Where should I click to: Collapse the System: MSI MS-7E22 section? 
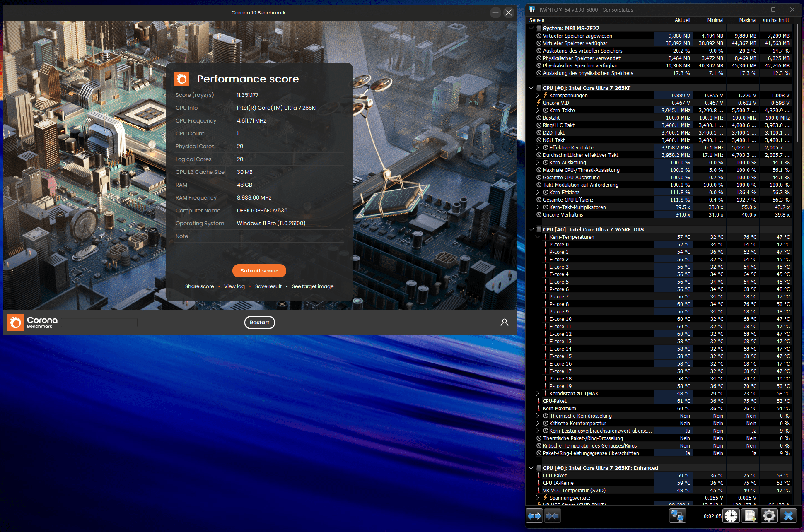coord(531,28)
